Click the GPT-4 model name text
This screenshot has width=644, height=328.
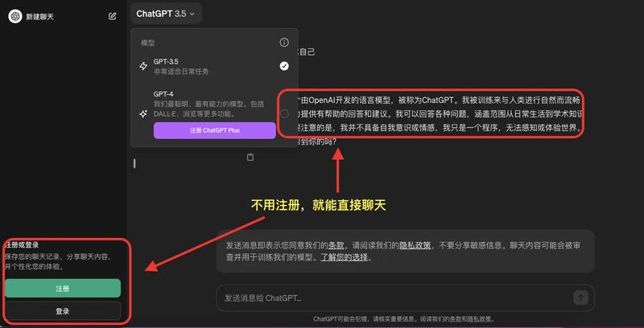coord(163,94)
